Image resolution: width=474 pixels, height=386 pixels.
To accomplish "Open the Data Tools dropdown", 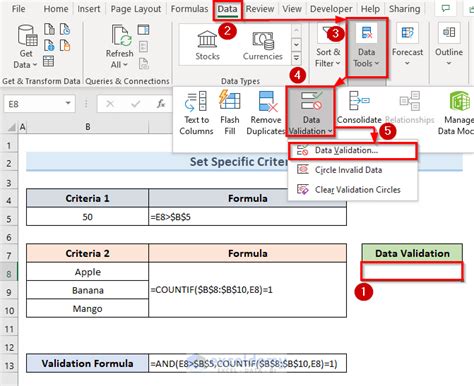I will point(366,47).
